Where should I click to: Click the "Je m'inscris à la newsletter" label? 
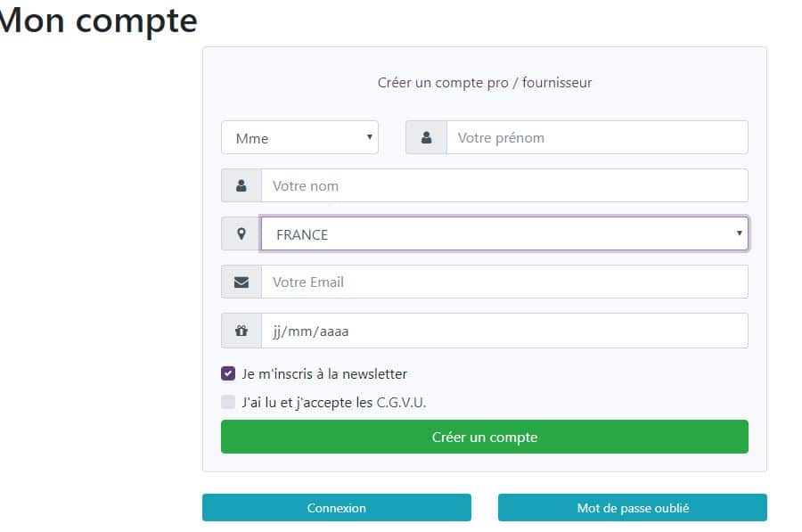pos(324,374)
